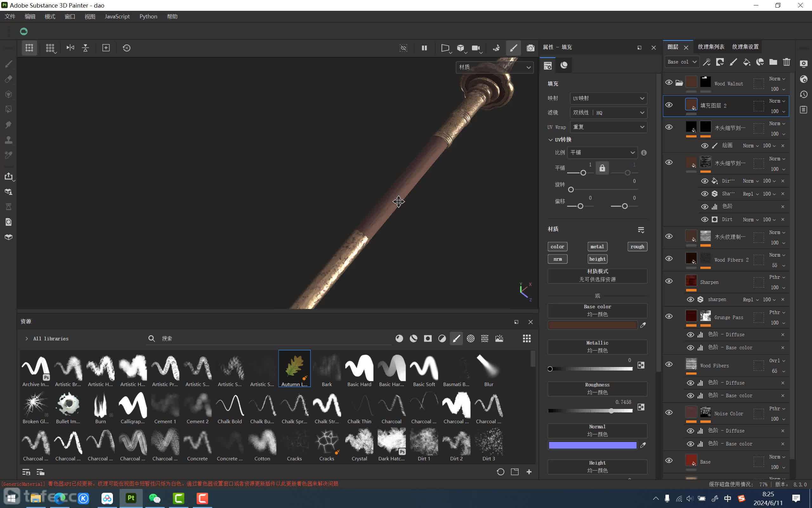
Task: Open the Python menu
Action: tap(148, 17)
